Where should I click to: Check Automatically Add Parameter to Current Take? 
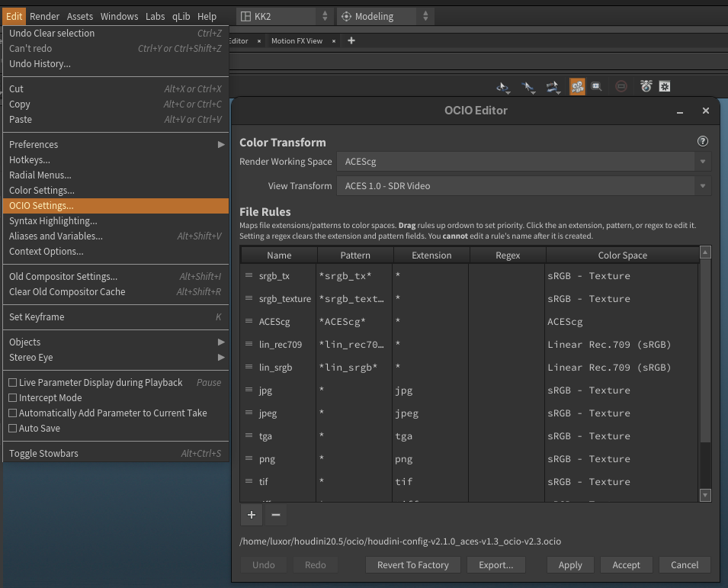[13, 413]
